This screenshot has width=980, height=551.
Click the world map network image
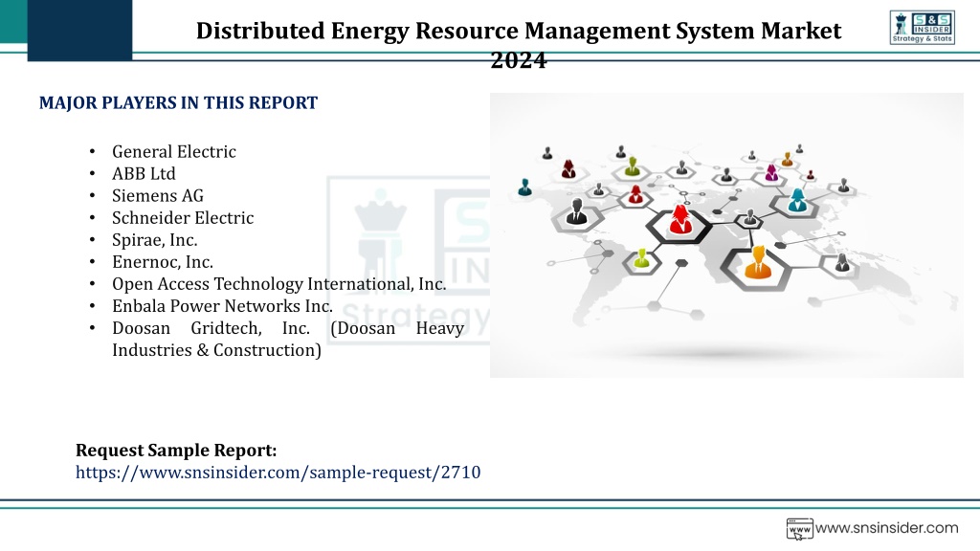pyautogui.click(x=726, y=235)
